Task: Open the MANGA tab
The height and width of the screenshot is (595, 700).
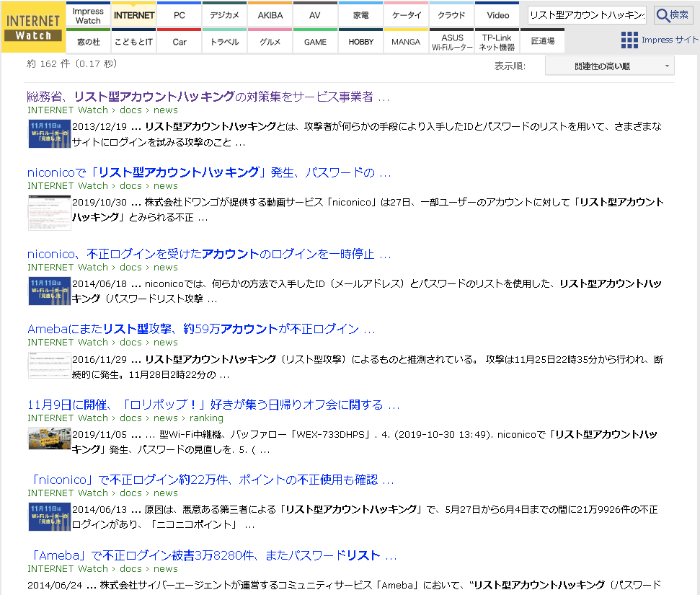Action: click(406, 40)
